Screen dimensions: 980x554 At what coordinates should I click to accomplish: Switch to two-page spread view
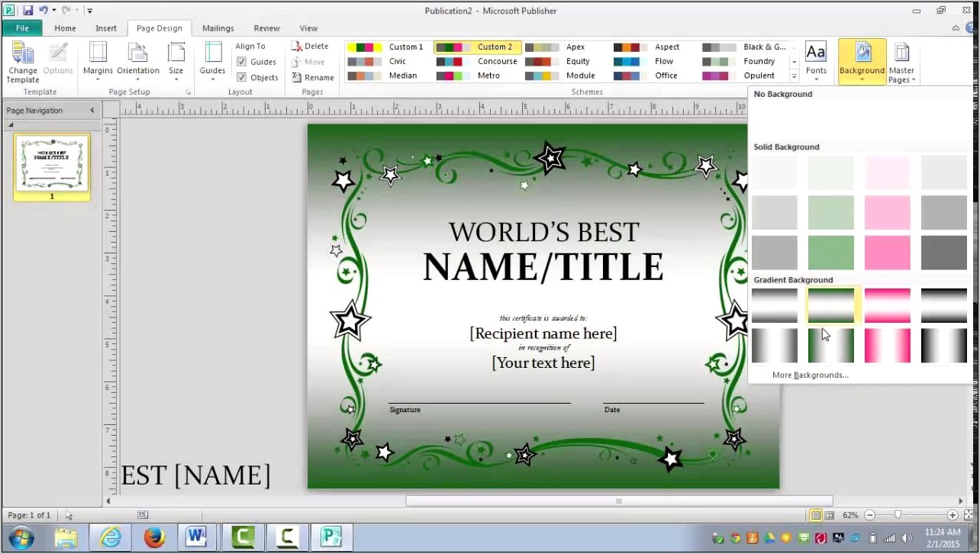point(830,515)
